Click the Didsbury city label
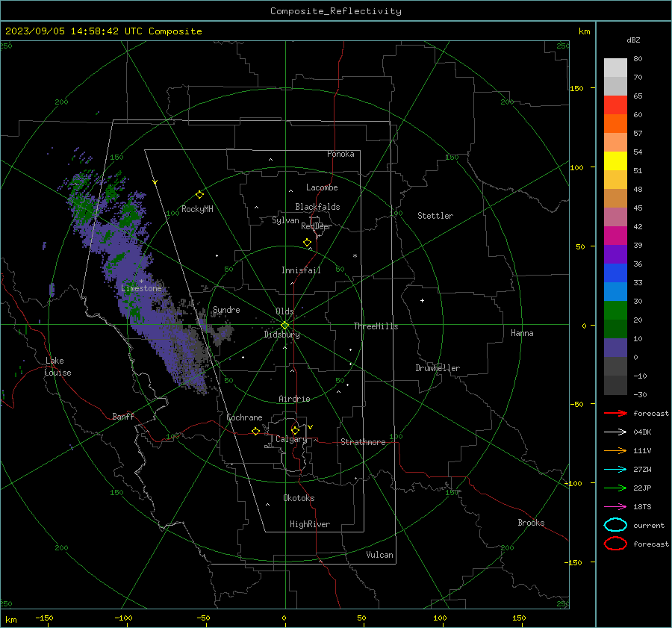This screenshot has height=628, width=672. pyautogui.click(x=281, y=335)
